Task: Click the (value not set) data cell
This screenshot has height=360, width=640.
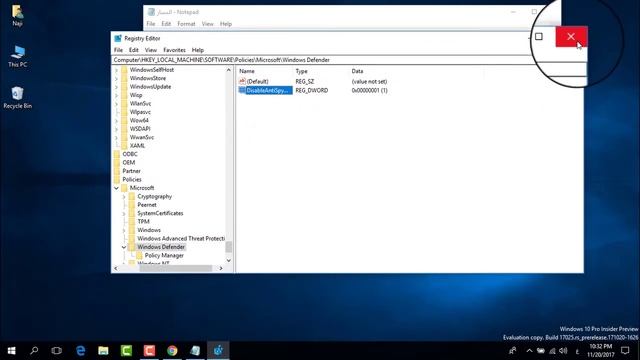Action: point(369,82)
